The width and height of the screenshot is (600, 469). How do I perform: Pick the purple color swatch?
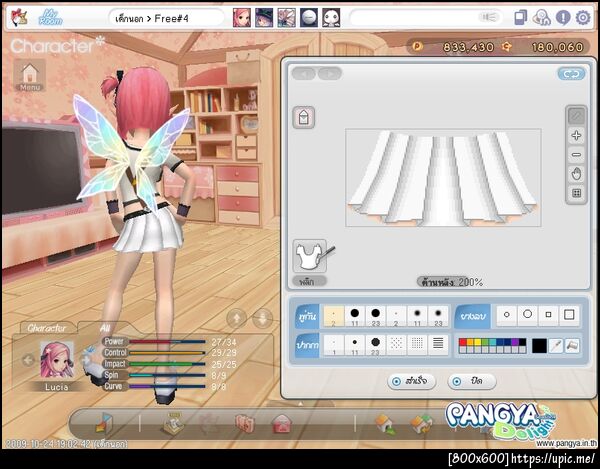(x=515, y=342)
